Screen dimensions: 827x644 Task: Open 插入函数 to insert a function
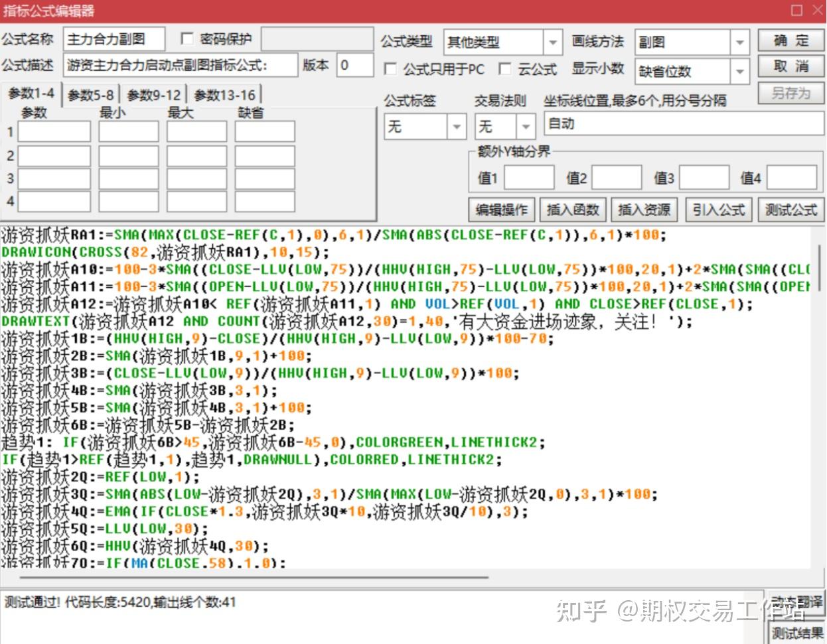(x=572, y=209)
